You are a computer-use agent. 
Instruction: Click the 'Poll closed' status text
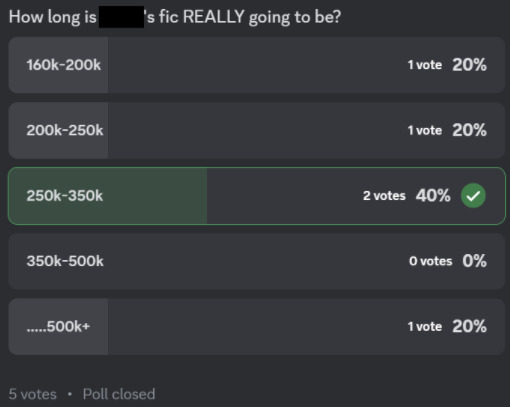coord(119,394)
